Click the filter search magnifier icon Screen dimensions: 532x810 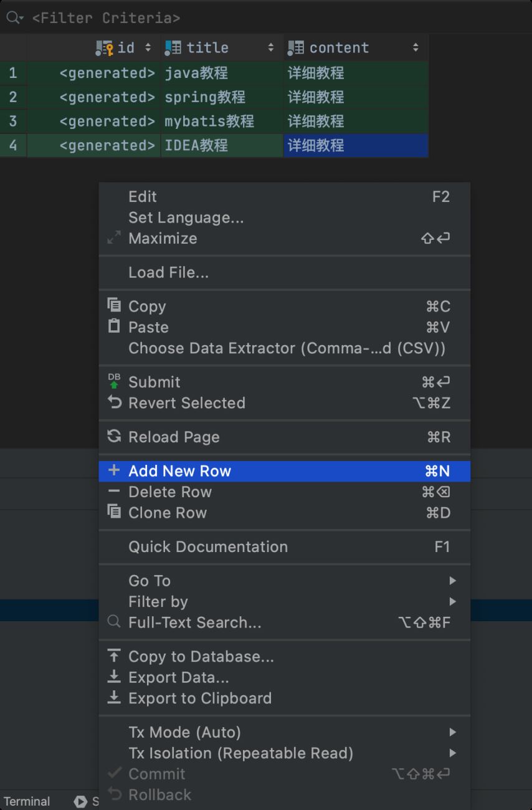pos(13,17)
